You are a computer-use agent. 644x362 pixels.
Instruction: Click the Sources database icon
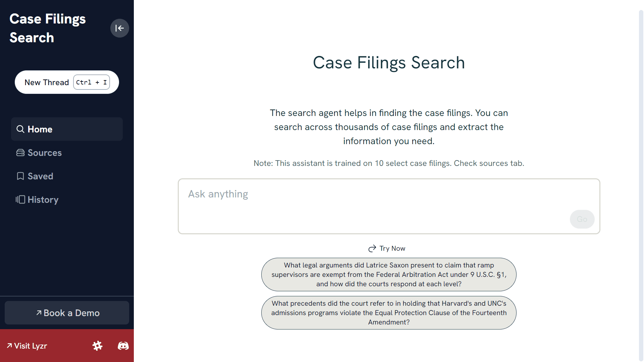click(x=20, y=153)
